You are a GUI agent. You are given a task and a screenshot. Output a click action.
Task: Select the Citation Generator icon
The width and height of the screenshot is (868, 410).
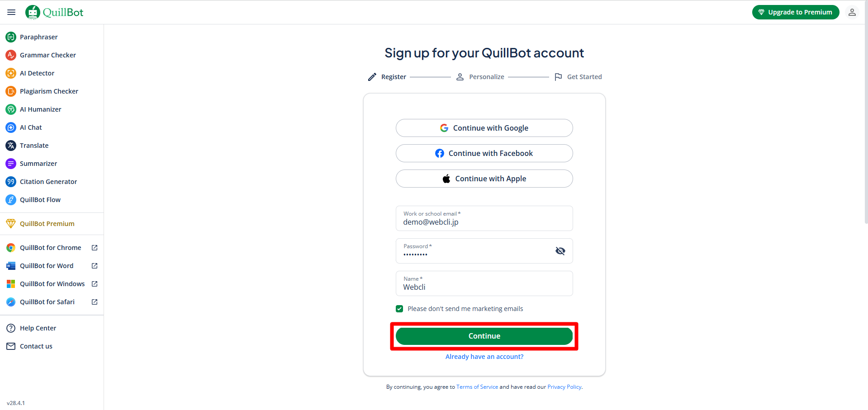click(11, 182)
